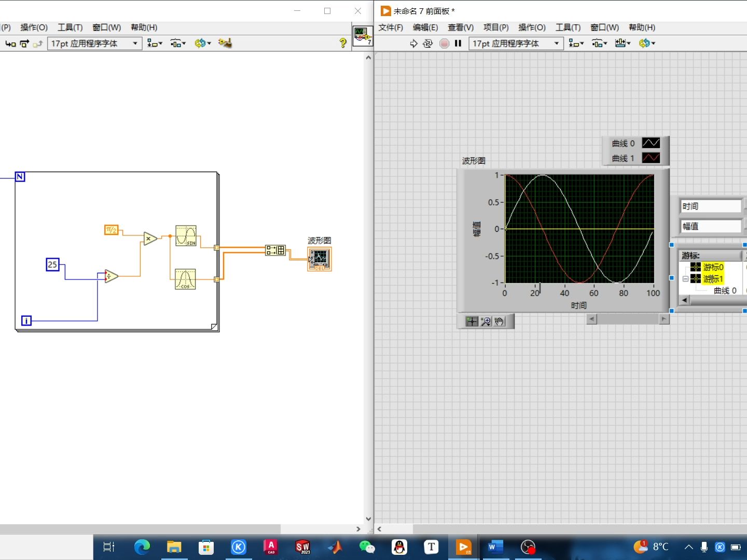This screenshot has height=560, width=747.
Task: Click the Abort Execution stop button
Action: (444, 44)
